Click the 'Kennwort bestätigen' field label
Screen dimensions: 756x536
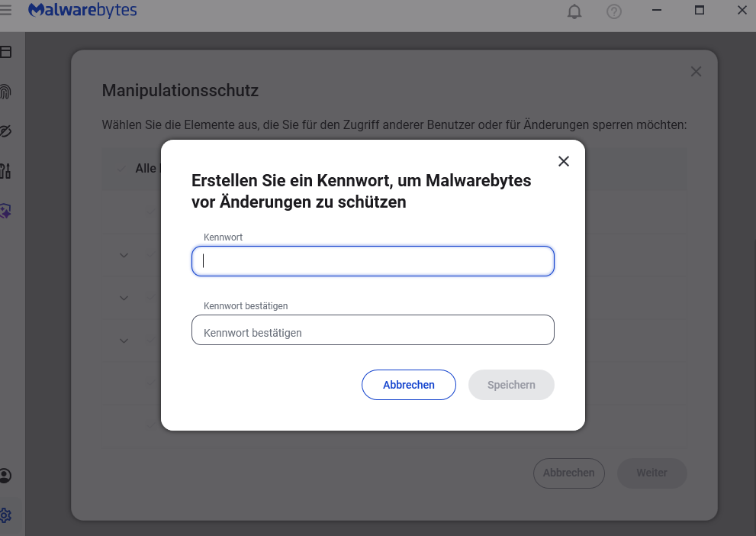(246, 306)
